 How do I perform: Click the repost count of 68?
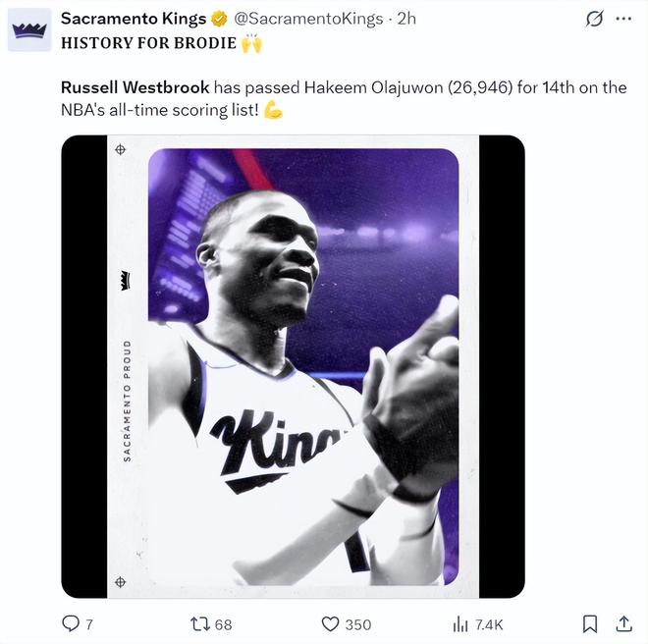[223, 624]
